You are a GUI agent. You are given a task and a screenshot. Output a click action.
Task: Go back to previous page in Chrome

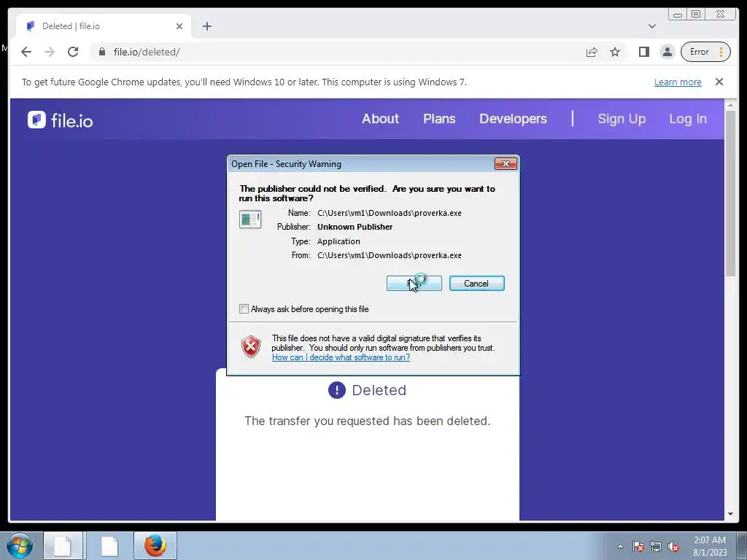[26, 52]
